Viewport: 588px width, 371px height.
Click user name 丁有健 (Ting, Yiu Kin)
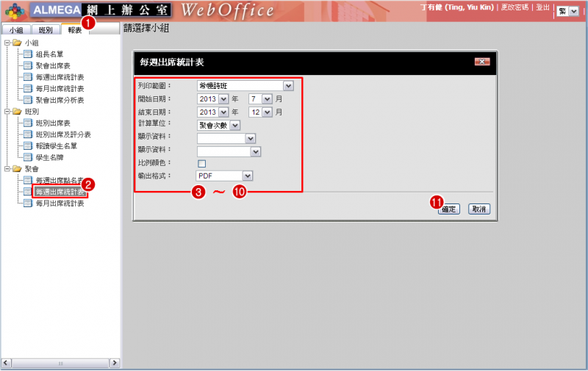(x=456, y=7)
